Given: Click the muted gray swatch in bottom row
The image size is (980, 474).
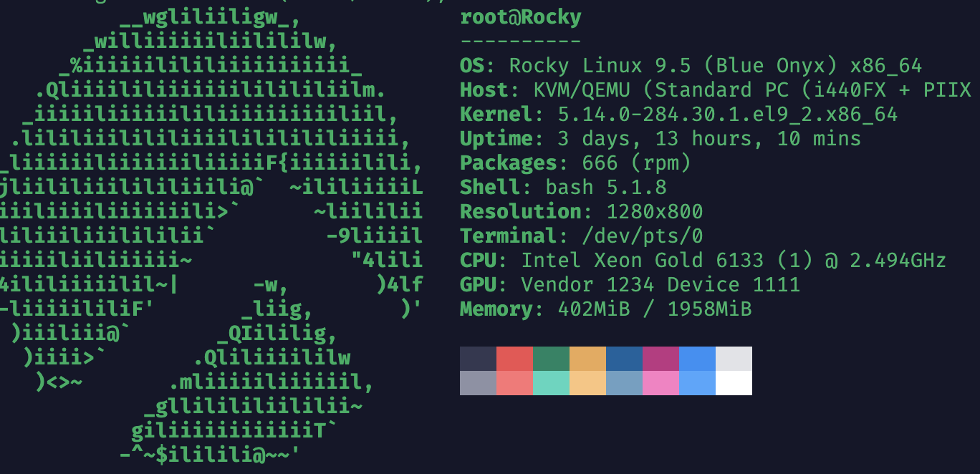Looking at the screenshot, I should pos(478,383).
